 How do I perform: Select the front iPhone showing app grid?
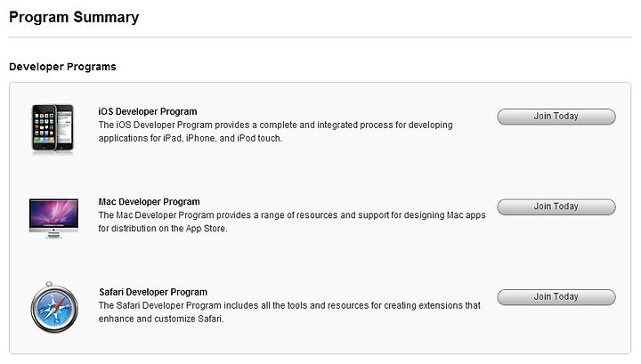click(45, 128)
